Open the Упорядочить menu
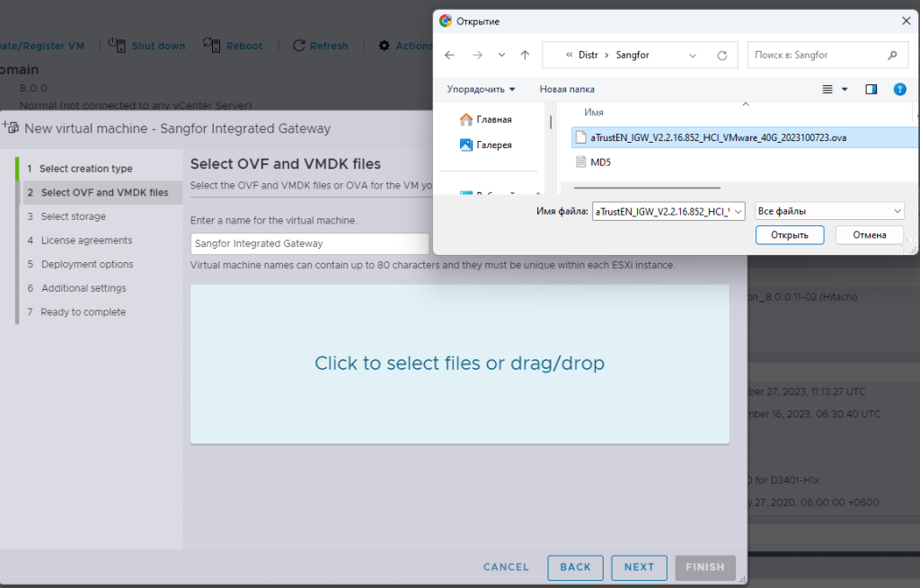Viewport: 920px width, 588px height. click(x=481, y=89)
